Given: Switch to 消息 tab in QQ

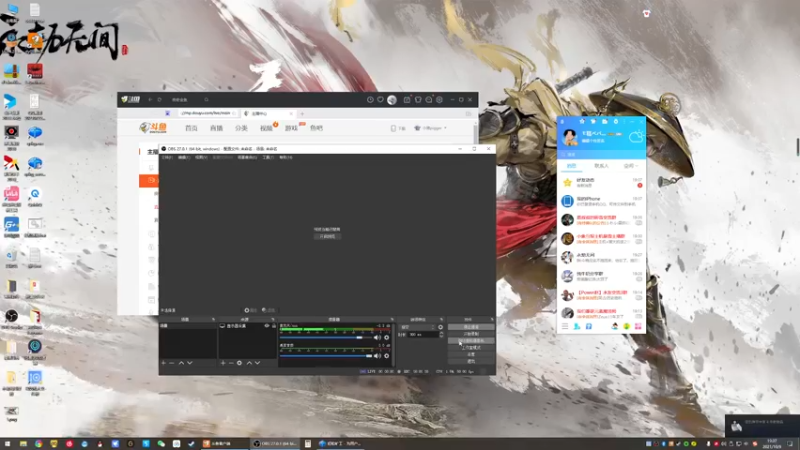Looking at the screenshot, I should pyautogui.click(x=571, y=166).
